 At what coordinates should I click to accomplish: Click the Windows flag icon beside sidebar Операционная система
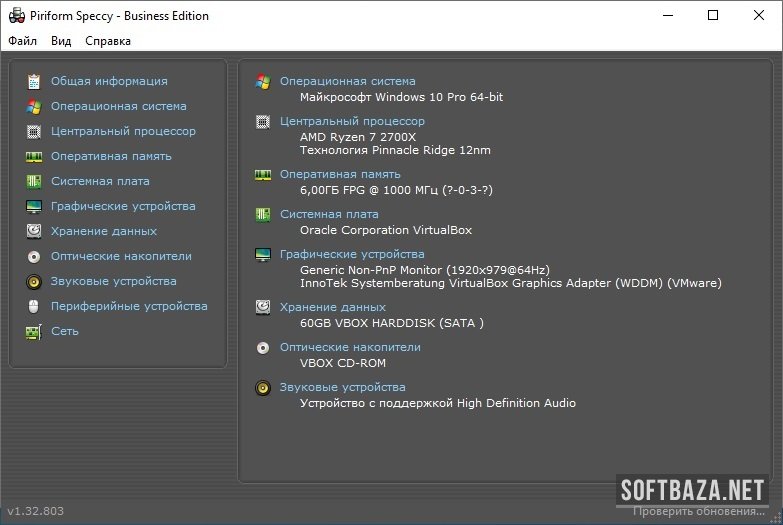[x=34, y=106]
